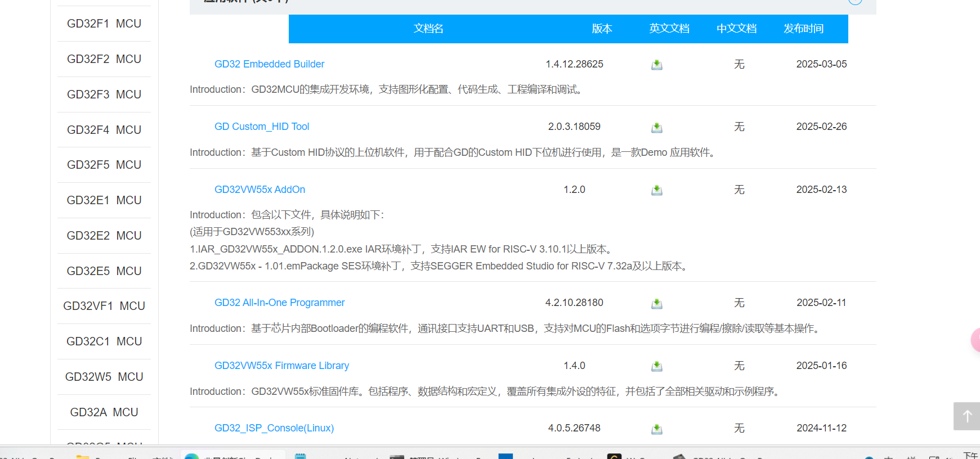Screen dimensions: 980x459
Task: Select GD32F4 MCU category
Action: coord(104,130)
